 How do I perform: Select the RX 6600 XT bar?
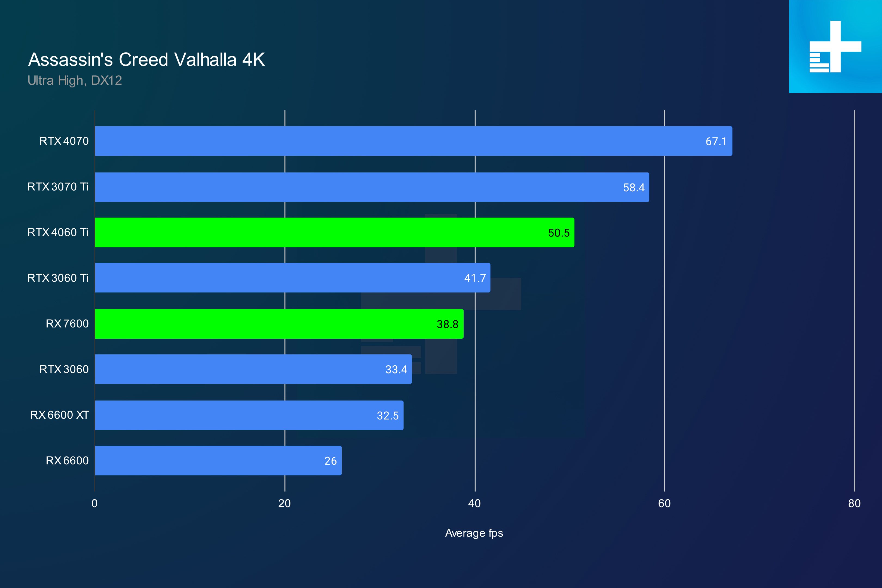[x=249, y=415]
